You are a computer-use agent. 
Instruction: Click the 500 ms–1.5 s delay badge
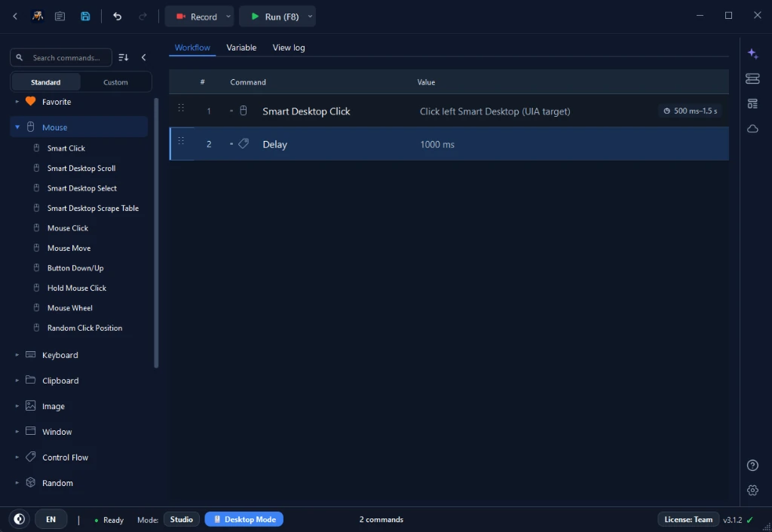tap(691, 111)
